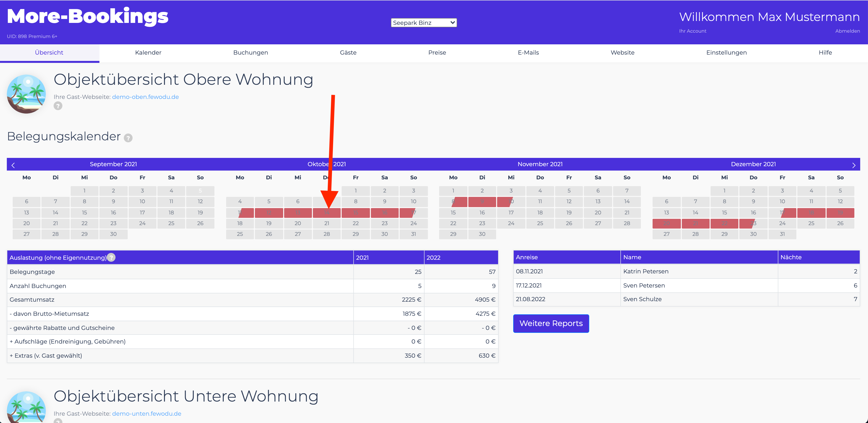Viewport: 868px width, 423px height.
Task: Open the Seepark Binz property dropdown
Action: tap(424, 23)
